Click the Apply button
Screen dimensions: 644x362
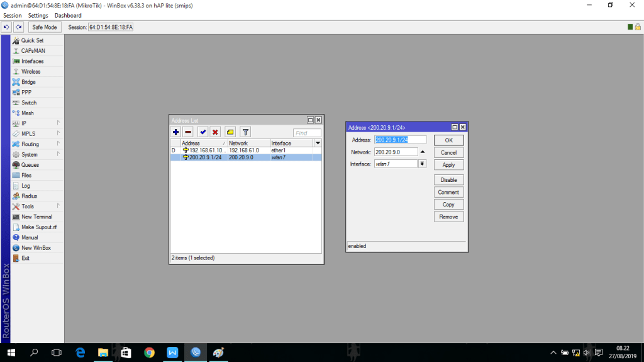448,165
